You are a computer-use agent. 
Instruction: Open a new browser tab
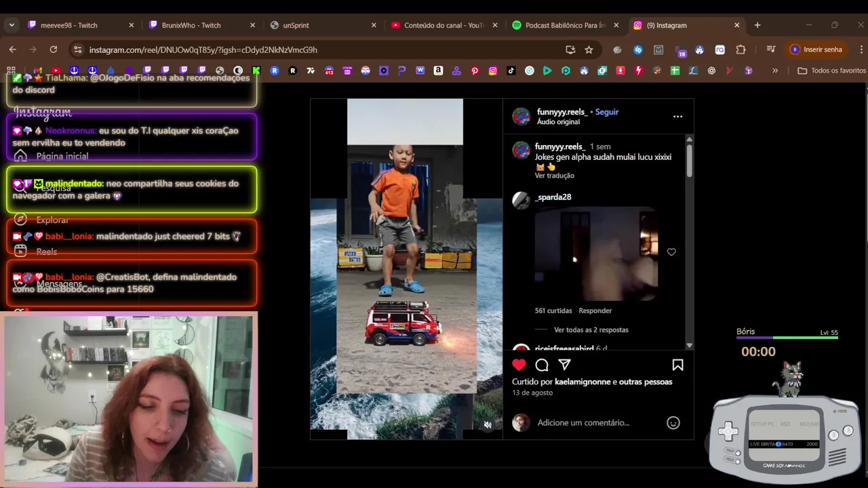tap(757, 25)
